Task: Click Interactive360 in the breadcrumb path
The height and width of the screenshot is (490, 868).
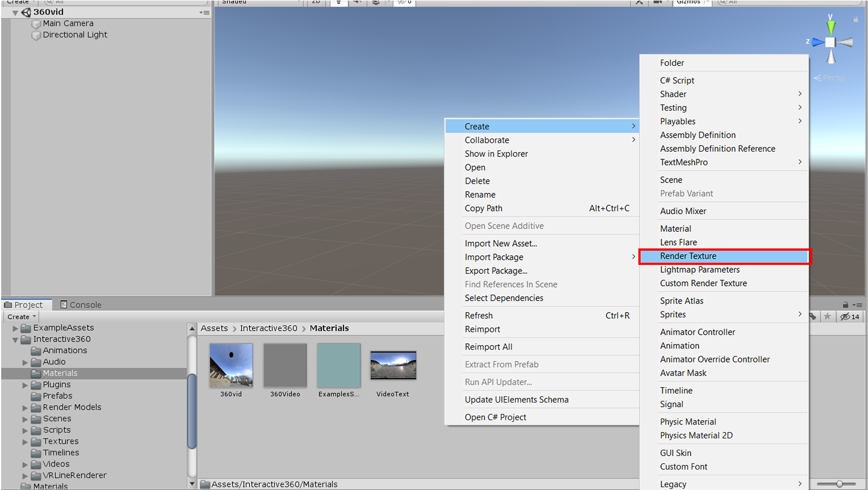Action: click(x=268, y=328)
